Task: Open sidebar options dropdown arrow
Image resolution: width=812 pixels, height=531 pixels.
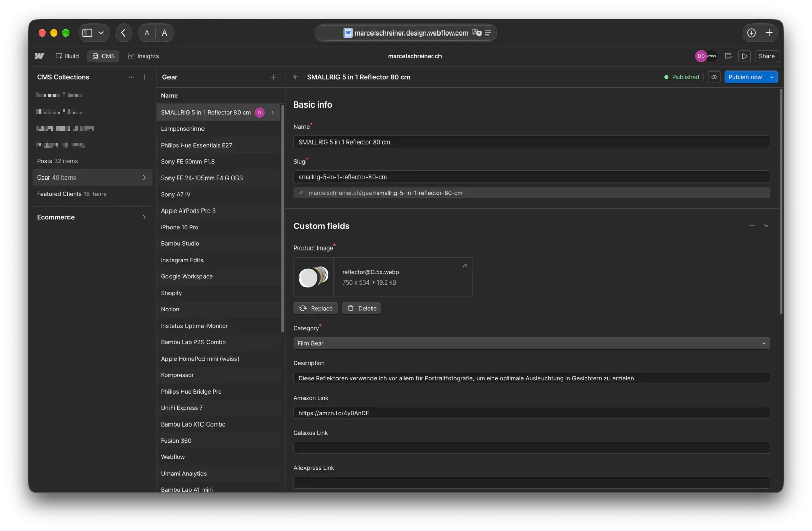Action: (101, 33)
